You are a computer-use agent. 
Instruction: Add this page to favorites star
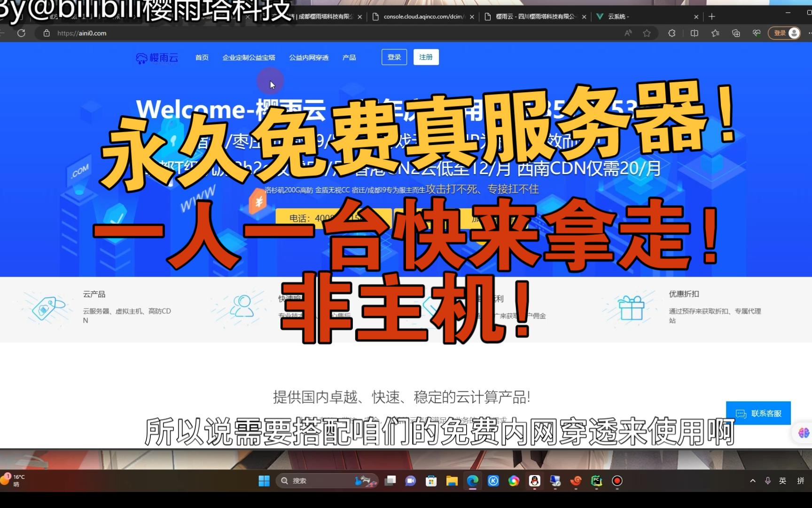click(x=647, y=33)
